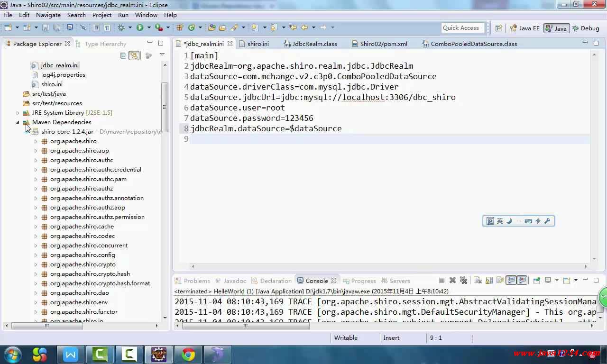Viewport: 607px width, 364px height.
Task: Click Remove Launch icon in Console
Action: (x=452, y=281)
